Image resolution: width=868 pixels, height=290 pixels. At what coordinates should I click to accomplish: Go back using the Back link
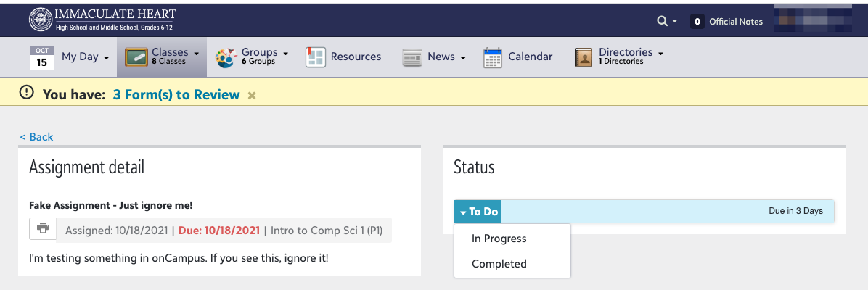point(36,137)
